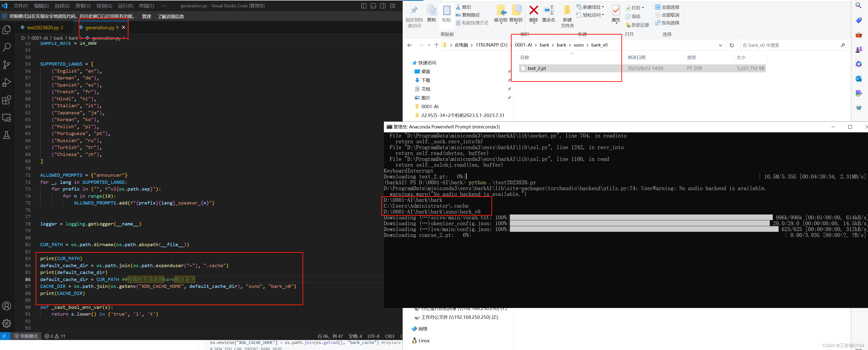Open Run and Debug view icon

pyautogui.click(x=7, y=82)
